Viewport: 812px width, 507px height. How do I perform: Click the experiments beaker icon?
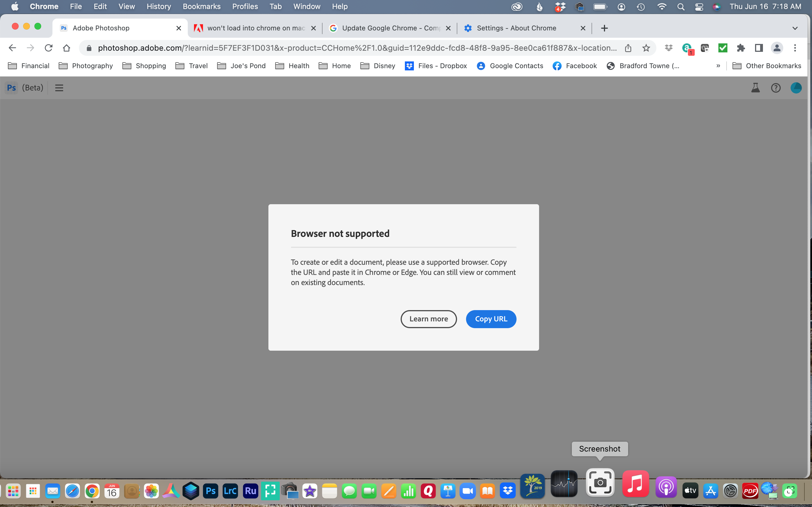(x=755, y=88)
